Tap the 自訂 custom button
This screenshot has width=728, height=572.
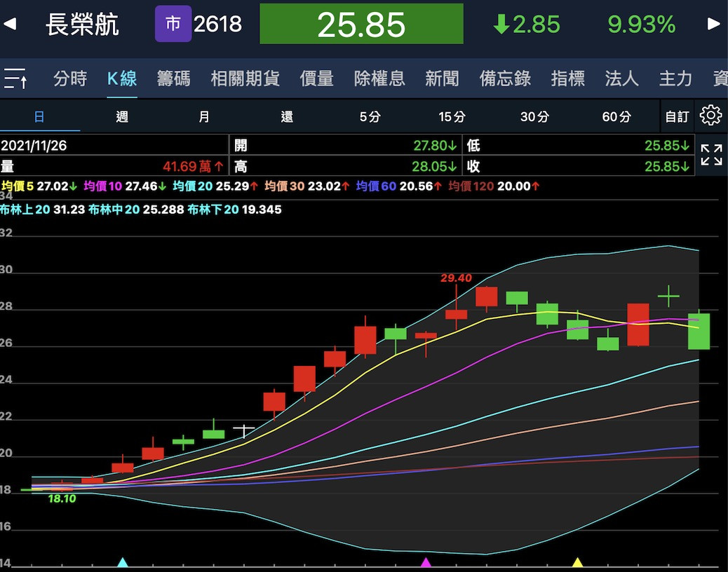tap(677, 116)
